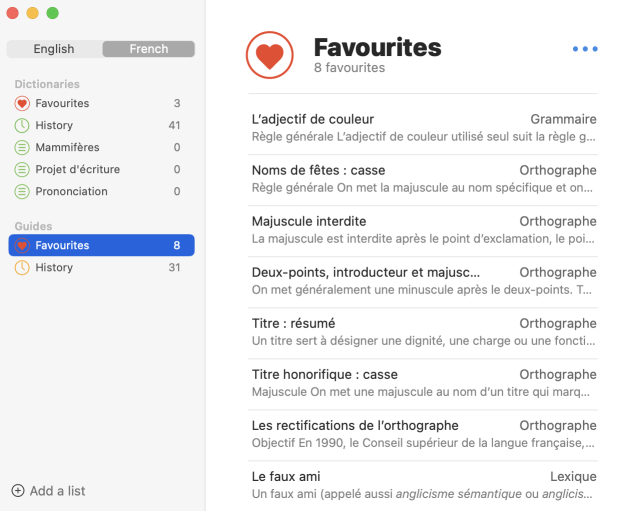Select Favourites under Guides in the sidebar
The height and width of the screenshot is (511, 641).
click(x=100, y=245)
